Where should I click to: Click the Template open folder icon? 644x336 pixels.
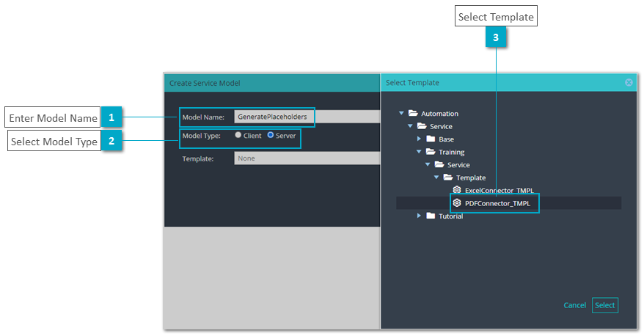point(448,177)
